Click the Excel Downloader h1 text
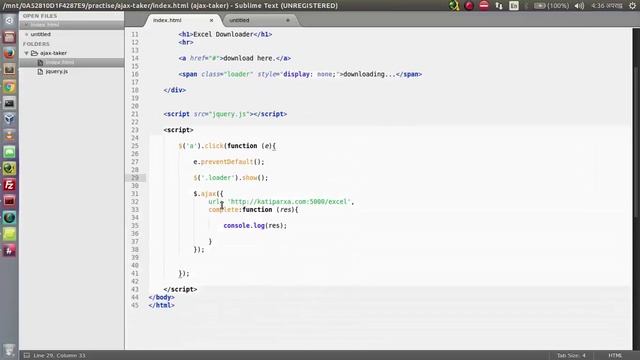This screenshot has width=640, height=360. coord(223,34)
